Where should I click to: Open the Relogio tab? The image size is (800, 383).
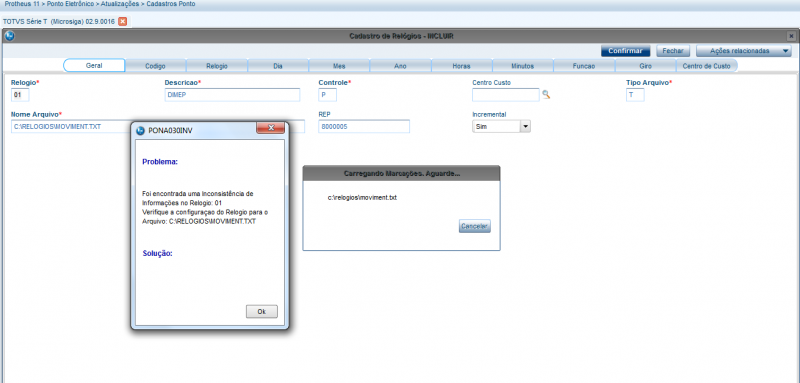pyautogui.click(x=217, y=66)
